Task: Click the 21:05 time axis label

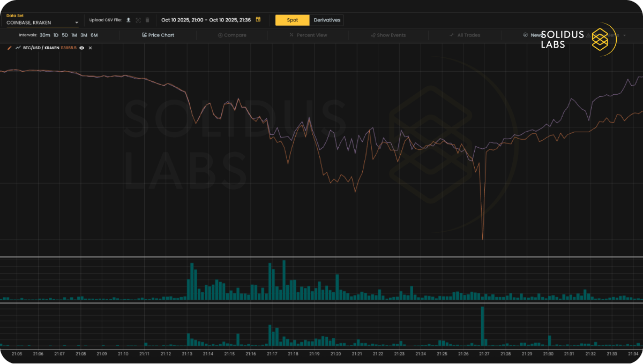Action: coord(17,354)
